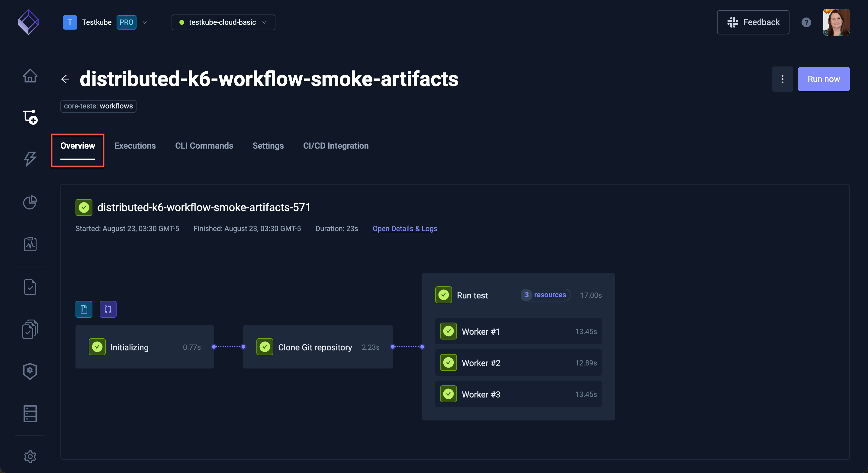Click the settings gear in sidebar
This screenshot has width=868, height=473.
[30, 456]
